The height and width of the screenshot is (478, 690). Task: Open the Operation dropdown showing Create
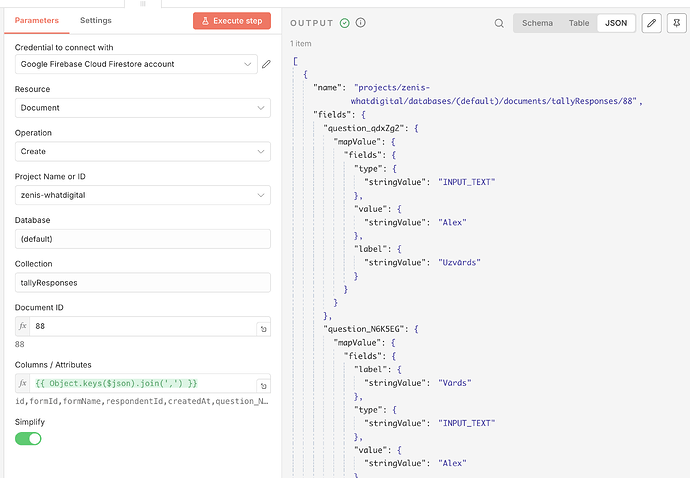[x=143, y=151]
